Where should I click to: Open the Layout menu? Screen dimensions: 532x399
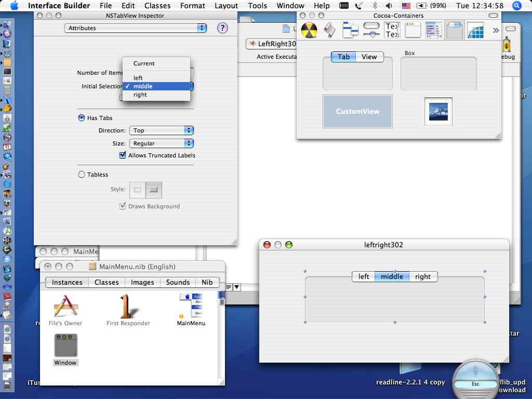tap(227, 6)
